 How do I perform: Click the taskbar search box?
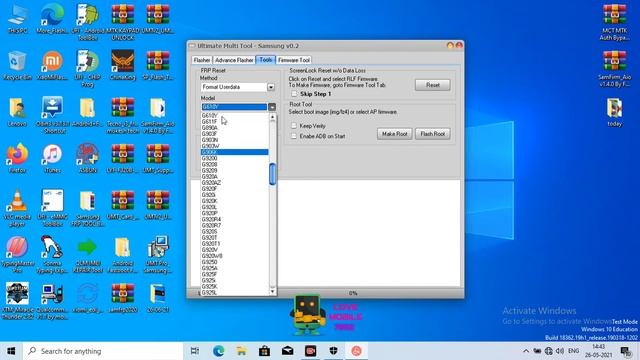coord(102,351)
